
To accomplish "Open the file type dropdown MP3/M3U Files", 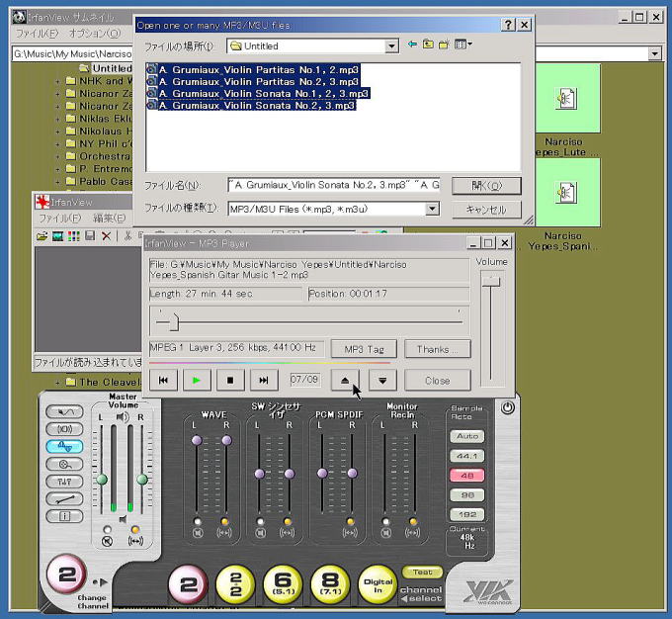I will tap(433, 209).
